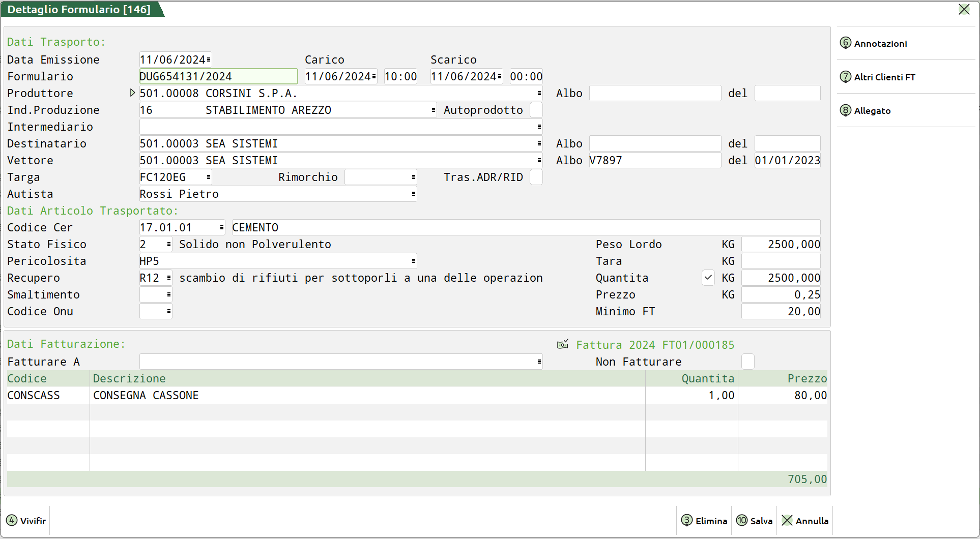
Task: Click the Peso Lordo value field
Action: point(781,244)
